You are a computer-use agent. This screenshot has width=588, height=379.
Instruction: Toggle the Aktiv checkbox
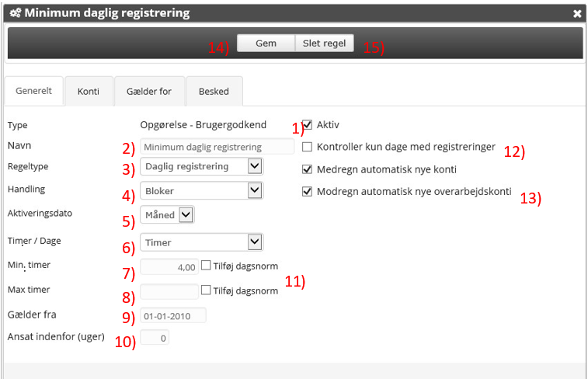[308, 125]
